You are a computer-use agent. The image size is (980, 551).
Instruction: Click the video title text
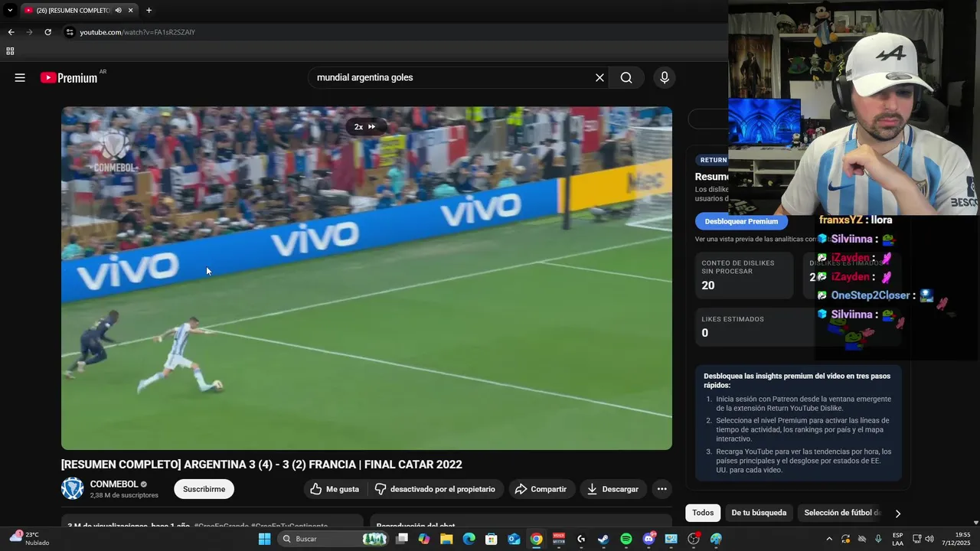coord(262,465)
